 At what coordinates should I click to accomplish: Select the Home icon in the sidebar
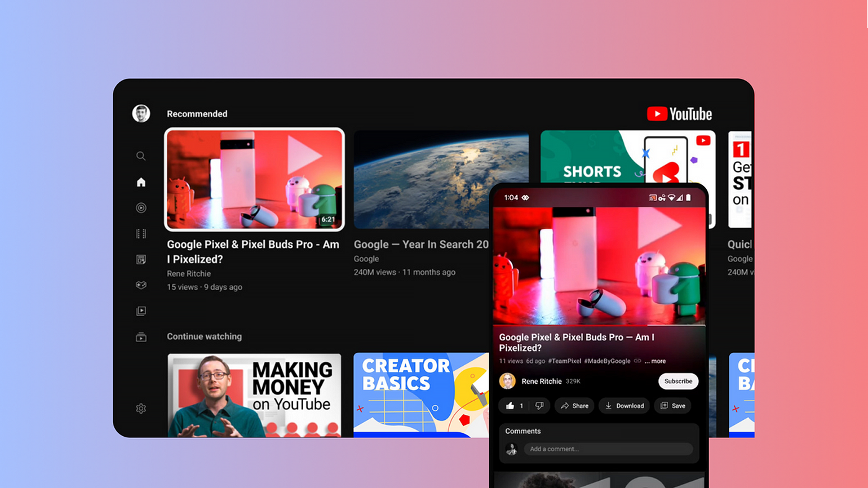(141, 182)
